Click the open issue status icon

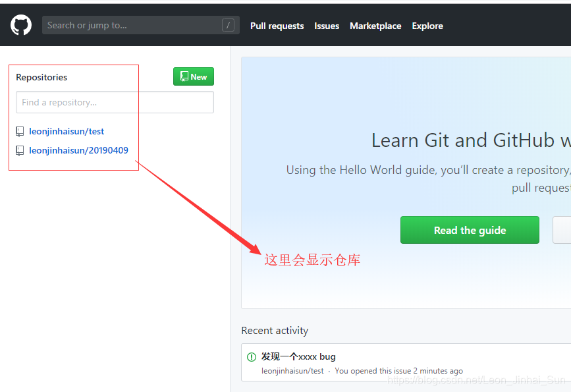click(252, 357)
